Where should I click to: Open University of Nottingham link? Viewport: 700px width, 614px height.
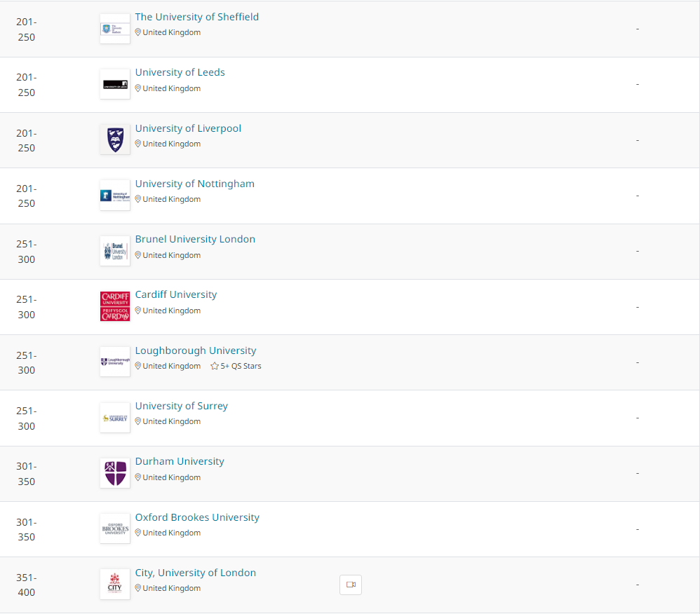(x=194, y=184)
